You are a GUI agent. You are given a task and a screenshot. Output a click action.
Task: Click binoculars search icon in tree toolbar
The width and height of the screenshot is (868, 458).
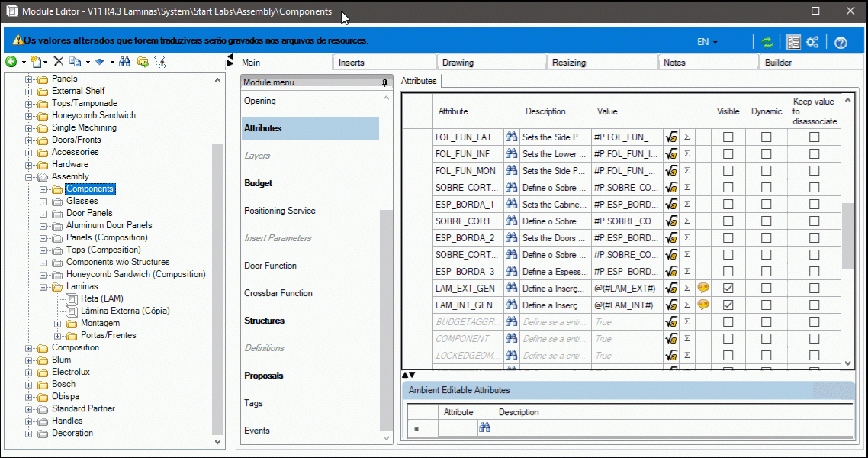click(x=125, y=62)
